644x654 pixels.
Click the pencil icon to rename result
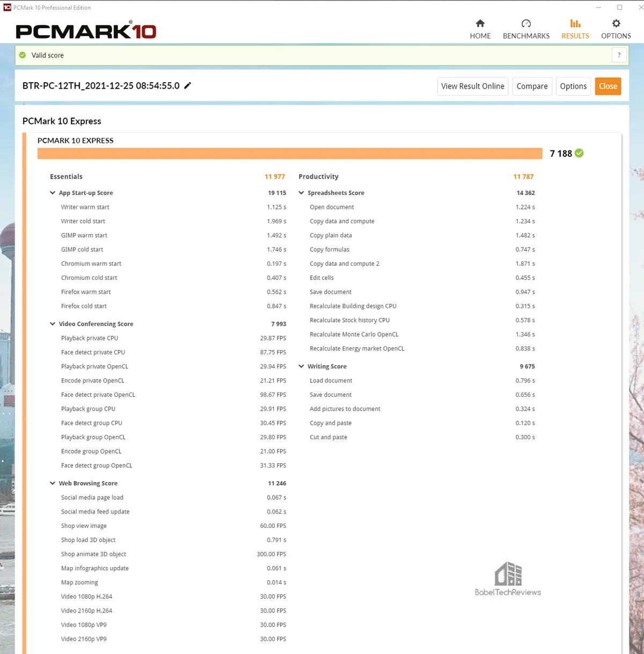[187, 85]
